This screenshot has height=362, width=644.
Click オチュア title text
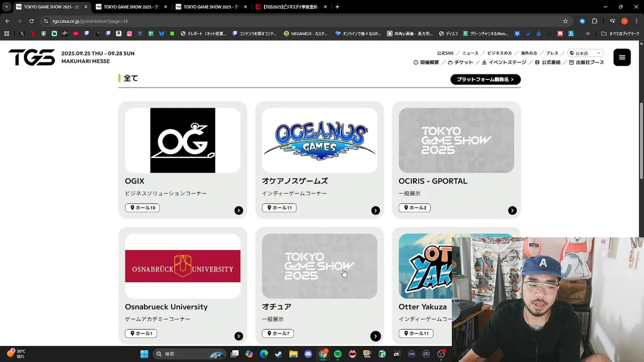277,307
